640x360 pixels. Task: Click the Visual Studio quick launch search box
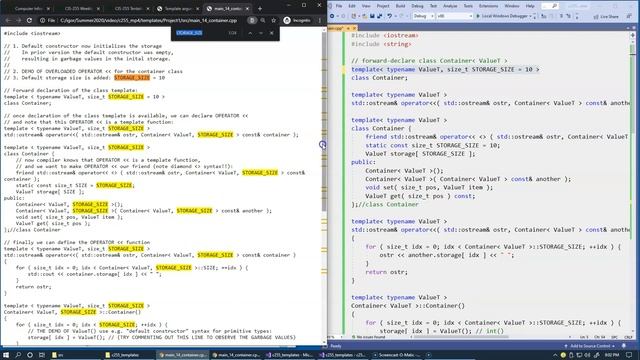pos(550,6)
